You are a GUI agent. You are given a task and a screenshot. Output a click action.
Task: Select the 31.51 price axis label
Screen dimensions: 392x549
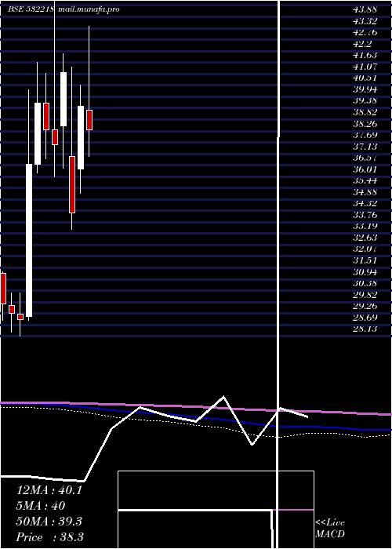365,261
